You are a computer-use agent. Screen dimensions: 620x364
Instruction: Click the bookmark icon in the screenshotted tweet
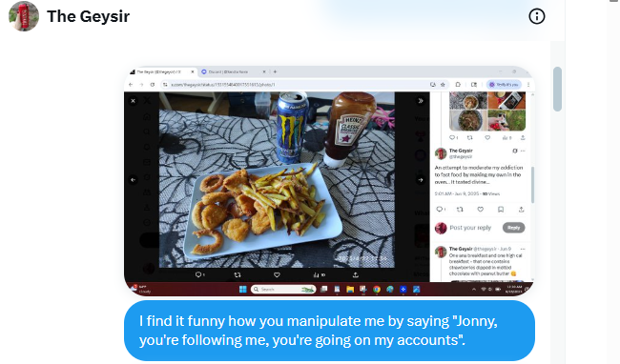pyautogui.click(x=501, y=210)
